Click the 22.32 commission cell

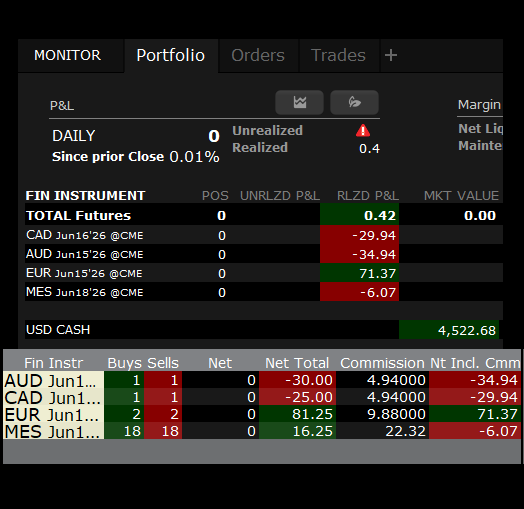coord(382,431)
